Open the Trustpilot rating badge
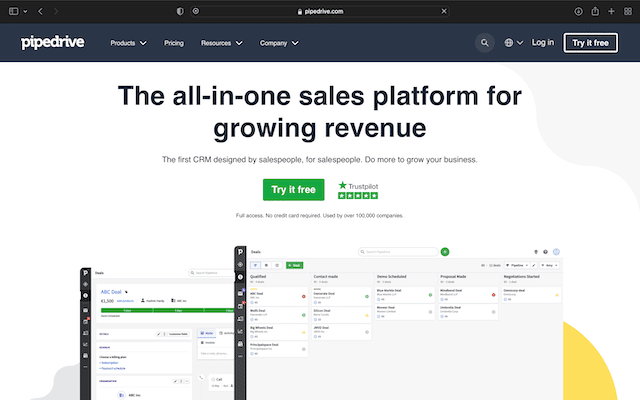This screenshot has width=640, height=400. point(358,190)
